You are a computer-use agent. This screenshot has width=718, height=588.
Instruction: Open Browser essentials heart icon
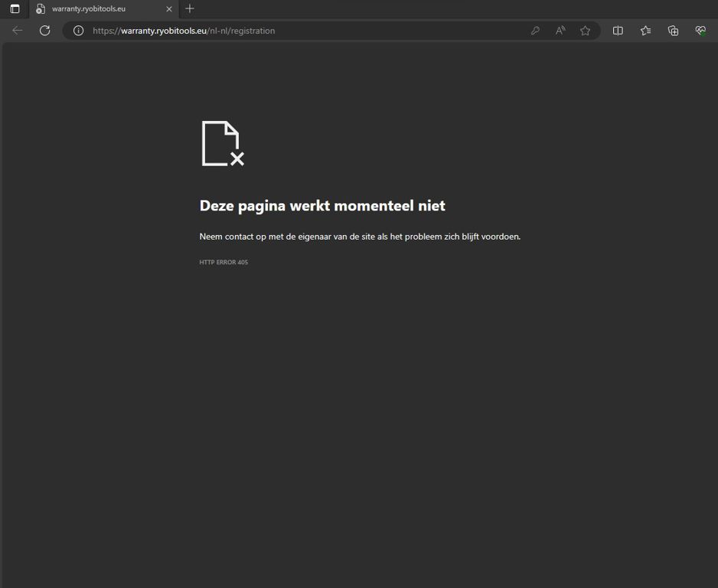tap(700, 31)
